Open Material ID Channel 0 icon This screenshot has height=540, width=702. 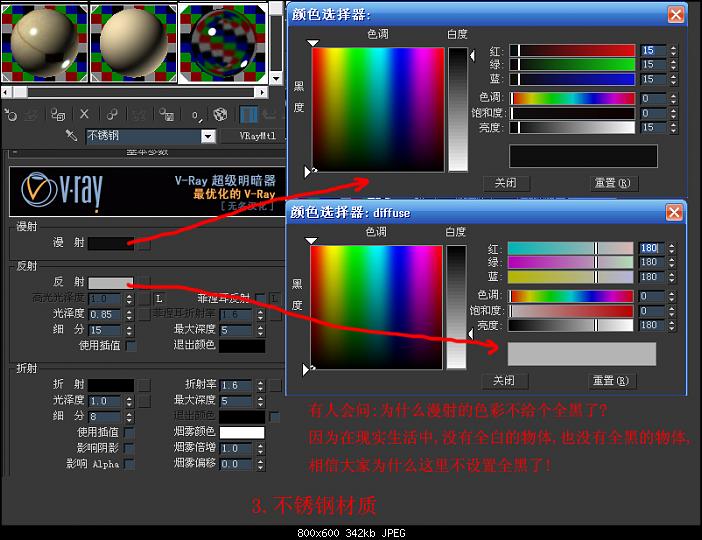[x=197, y=116]
